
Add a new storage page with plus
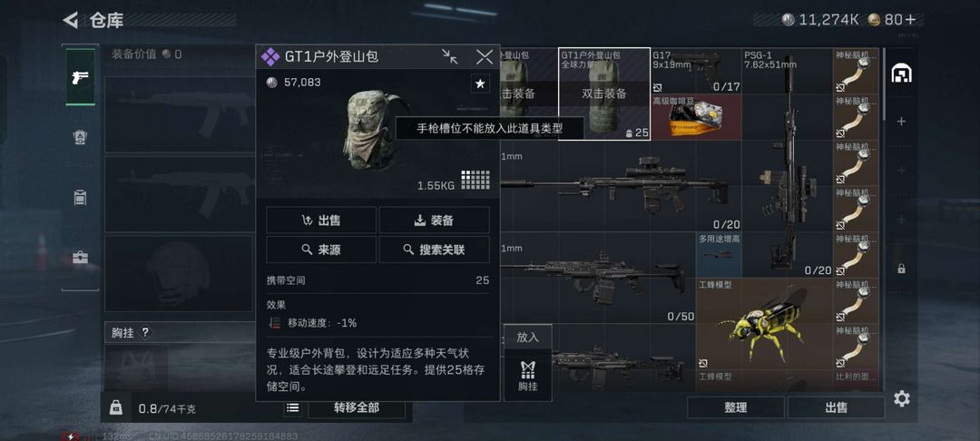[x=901, y=122]
